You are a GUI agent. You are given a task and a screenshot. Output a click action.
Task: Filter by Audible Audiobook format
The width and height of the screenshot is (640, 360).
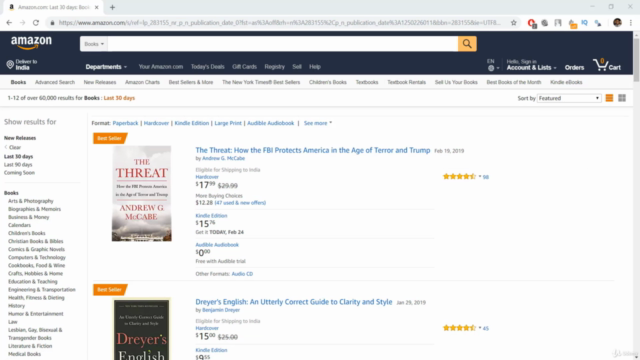pyautogui.click(x=270, y=123)
